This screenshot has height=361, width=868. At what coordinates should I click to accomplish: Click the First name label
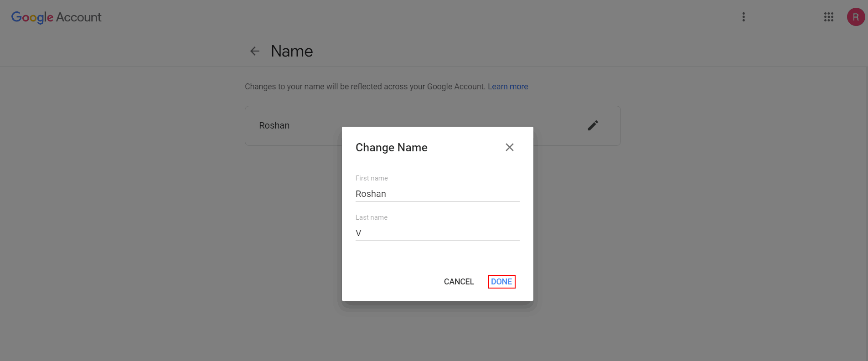point(372,178)
